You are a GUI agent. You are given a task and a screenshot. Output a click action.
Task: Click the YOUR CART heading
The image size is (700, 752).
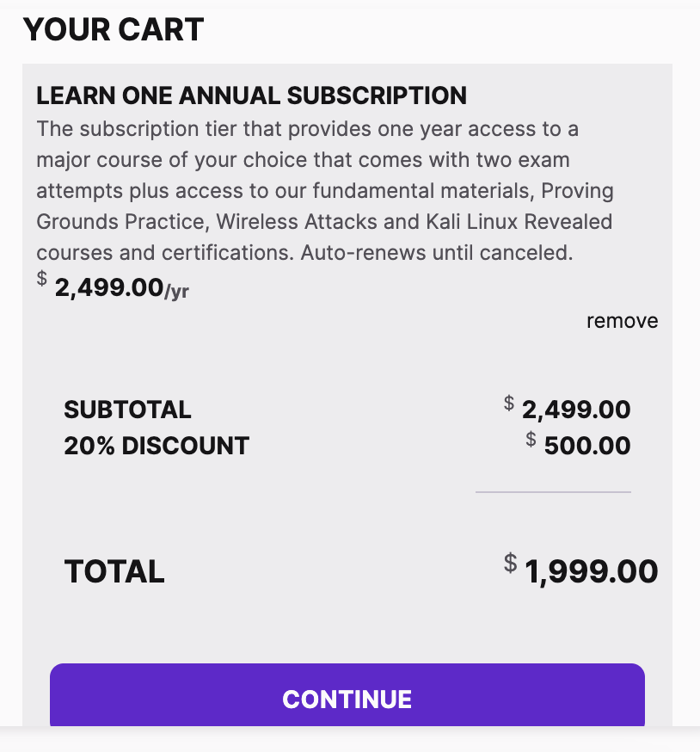114,30
